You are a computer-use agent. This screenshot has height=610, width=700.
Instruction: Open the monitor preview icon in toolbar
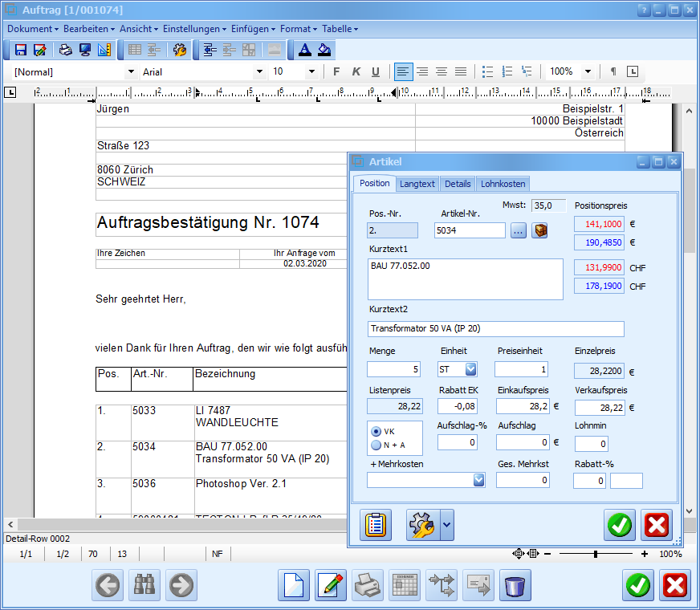click(85, 50)
